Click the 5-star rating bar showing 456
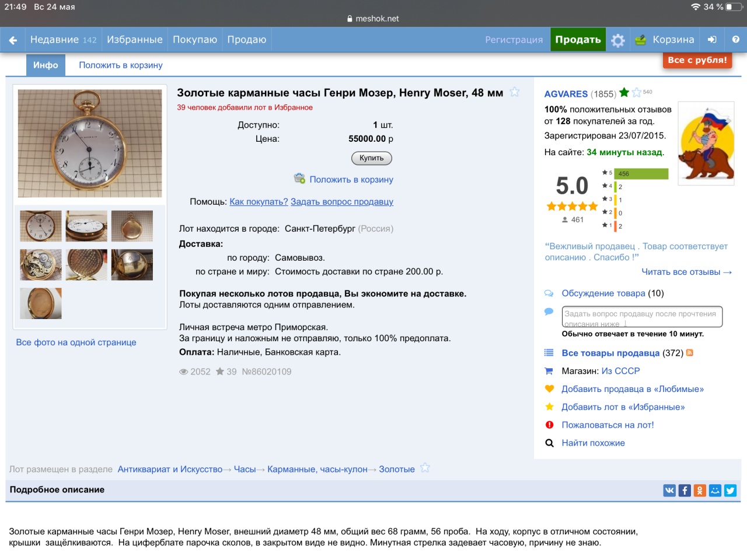The height and width of the screenshot is (560, 747). tap(641, 174)
